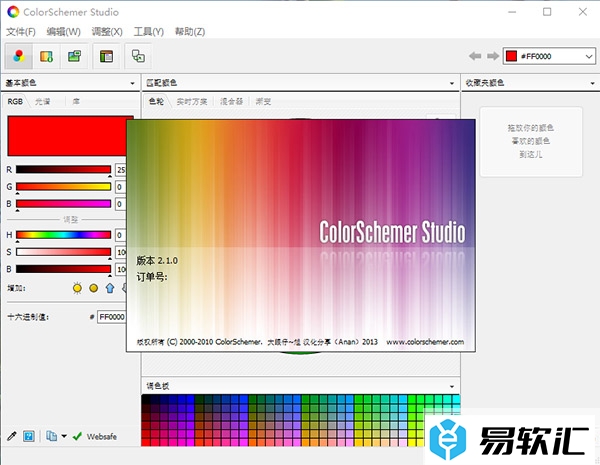Open the 调整(X) menu
Viewport: 600px width, 465px height.
[x=107, y=32]
